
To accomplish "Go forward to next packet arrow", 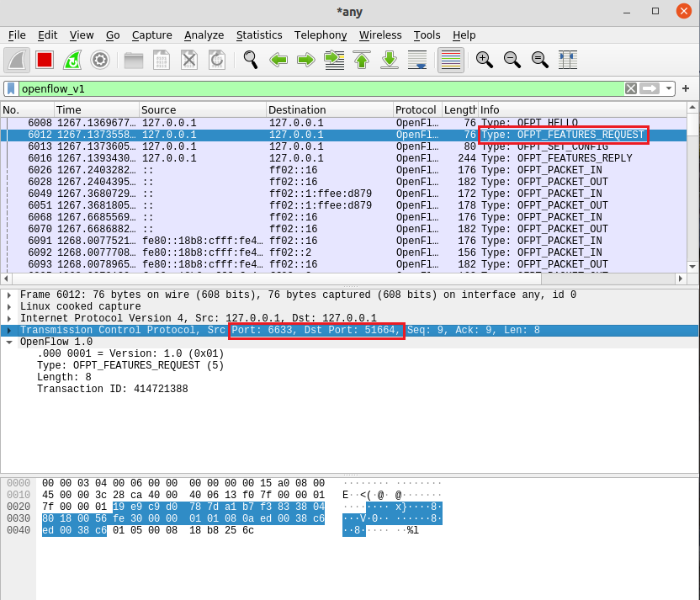I will [x=305, y=60].
